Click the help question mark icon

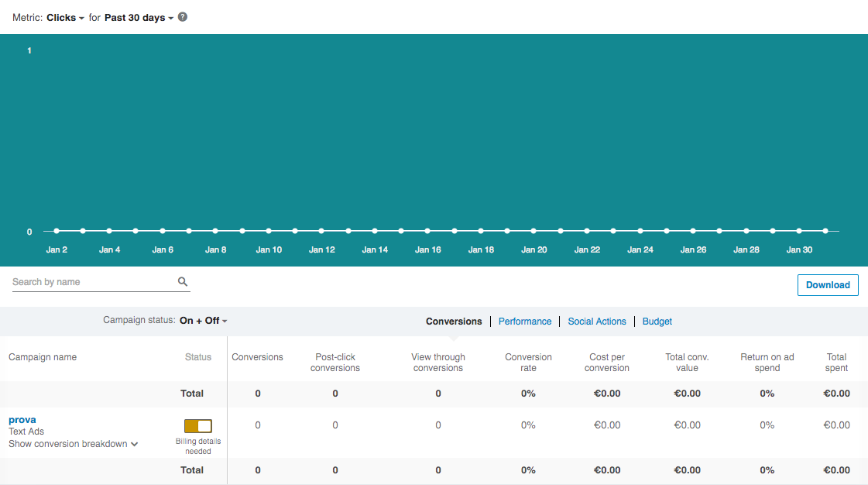point(180,16)
